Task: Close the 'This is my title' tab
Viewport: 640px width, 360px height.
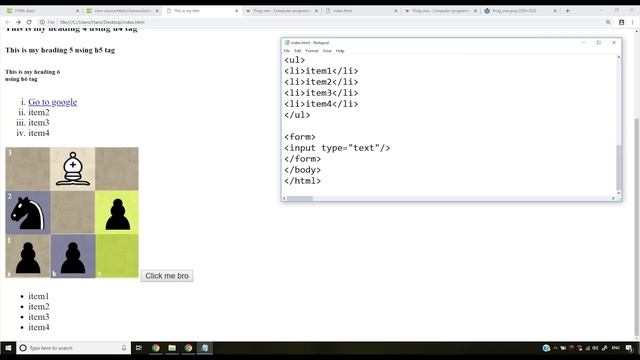Action: [236, 11]
